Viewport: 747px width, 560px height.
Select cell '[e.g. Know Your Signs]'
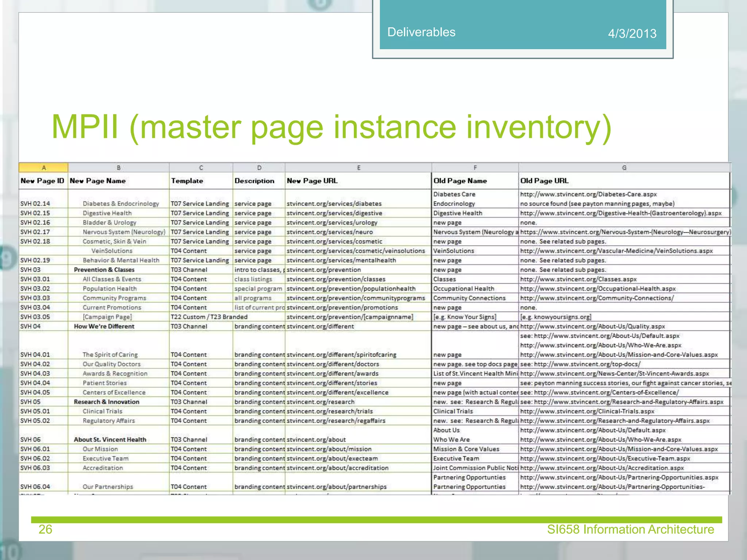click(475, 317)
